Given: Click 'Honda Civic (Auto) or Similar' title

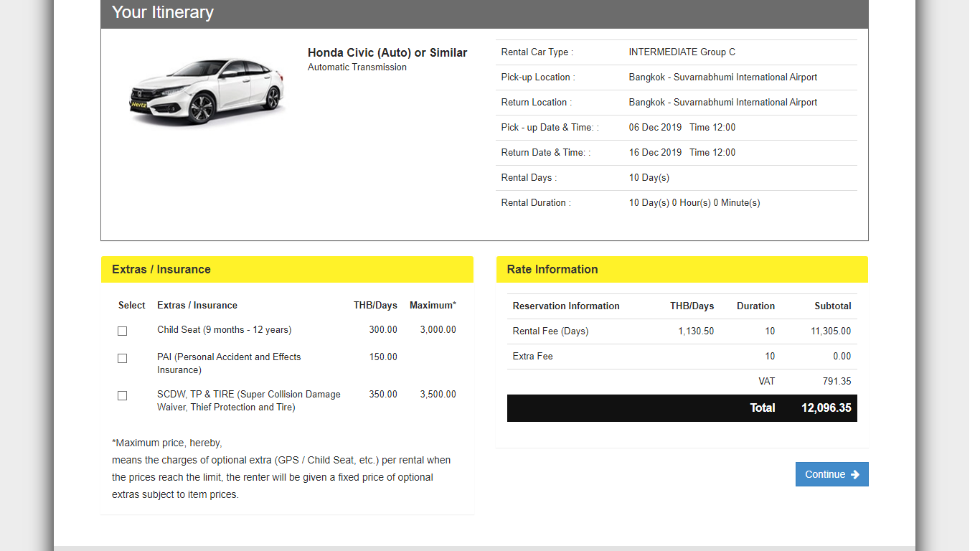Looking at the screenshot, I should click(387, 52).
